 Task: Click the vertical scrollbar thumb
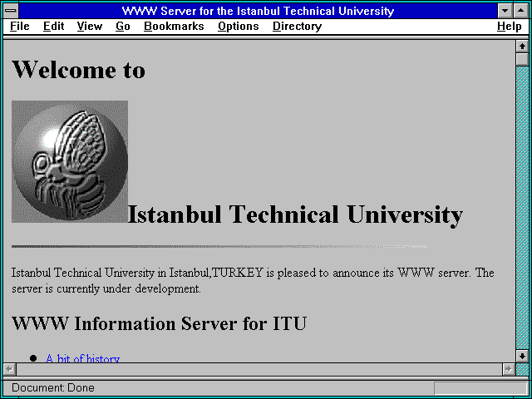click(522, 59)
